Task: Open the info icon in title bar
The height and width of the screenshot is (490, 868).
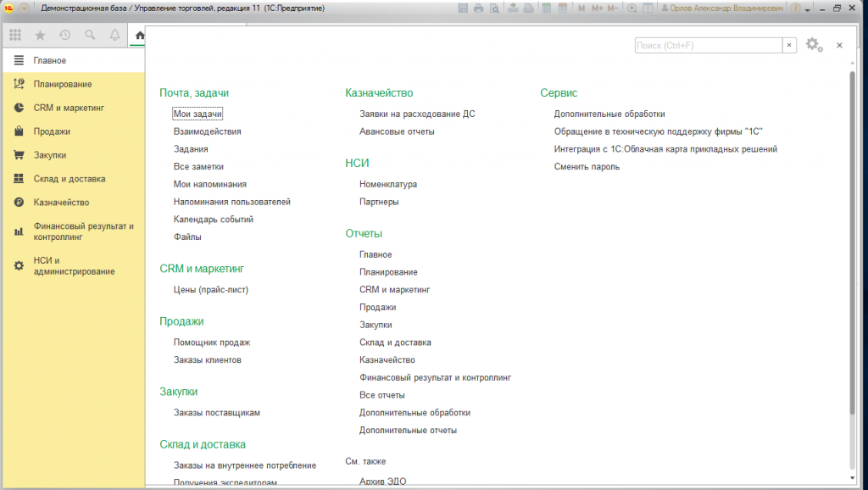Action: click(x=795, y=8)
